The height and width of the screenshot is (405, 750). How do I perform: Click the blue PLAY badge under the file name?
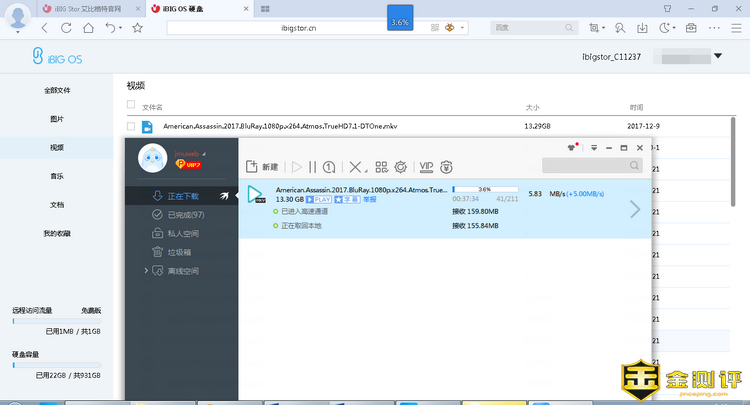pyautogui.click(x=318, y=200)
